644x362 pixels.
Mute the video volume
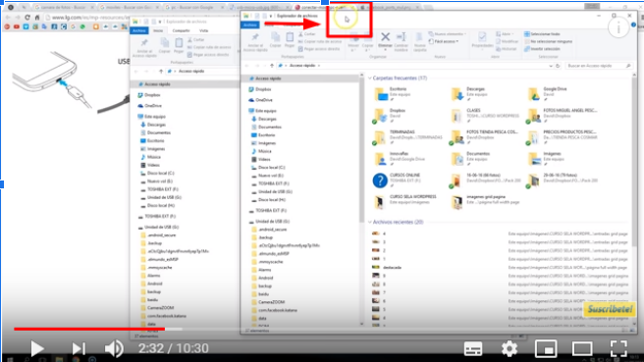point(114,348)
